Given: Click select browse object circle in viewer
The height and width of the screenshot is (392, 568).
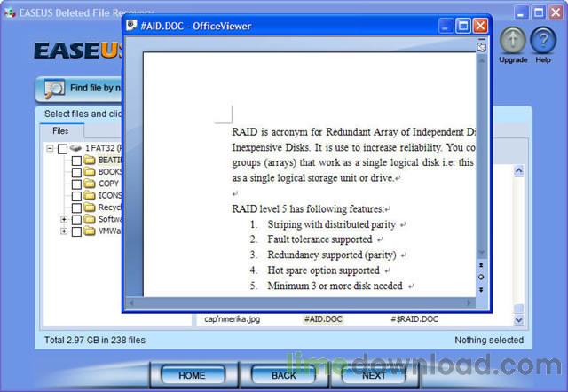Looking at the screenshot, I should (481, 278).
